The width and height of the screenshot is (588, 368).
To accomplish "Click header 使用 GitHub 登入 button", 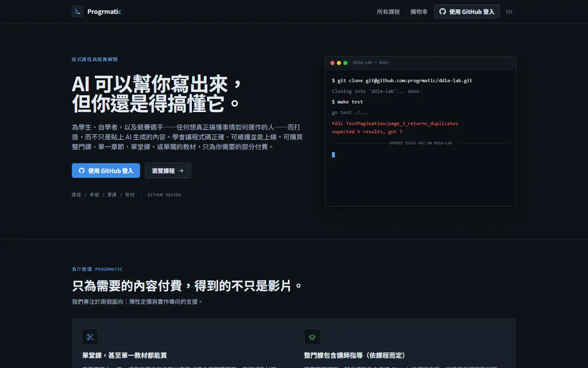I will coord(467,11).
